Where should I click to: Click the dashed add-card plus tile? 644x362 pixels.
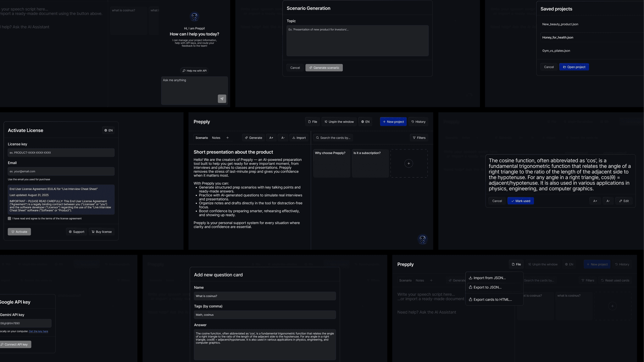tap(408, 164)
